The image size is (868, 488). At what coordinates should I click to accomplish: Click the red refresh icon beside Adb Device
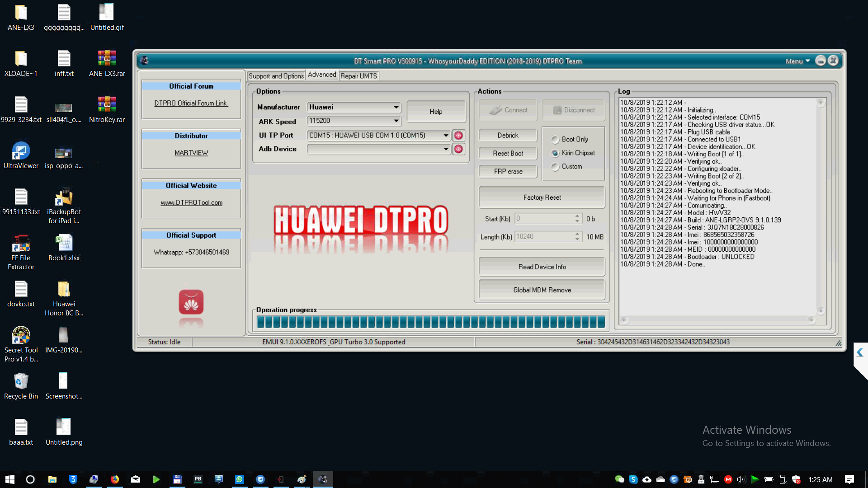pos(458,149)
